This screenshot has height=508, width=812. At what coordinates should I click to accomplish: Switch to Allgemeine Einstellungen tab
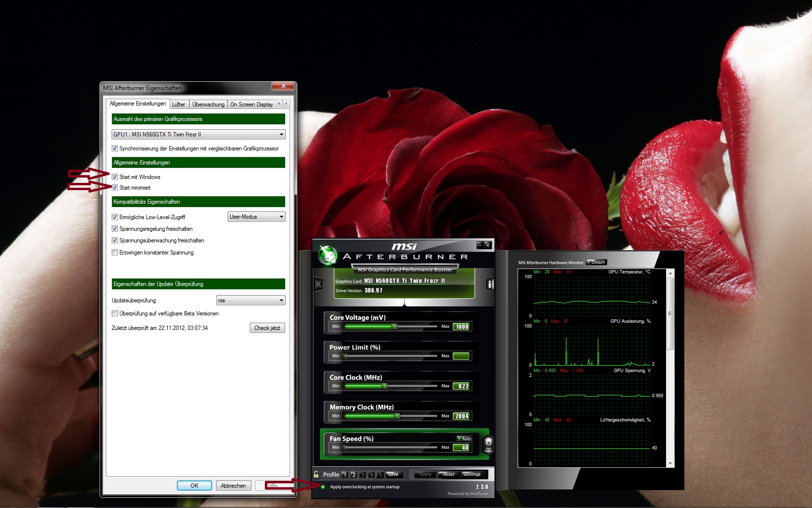coord(138,104)
